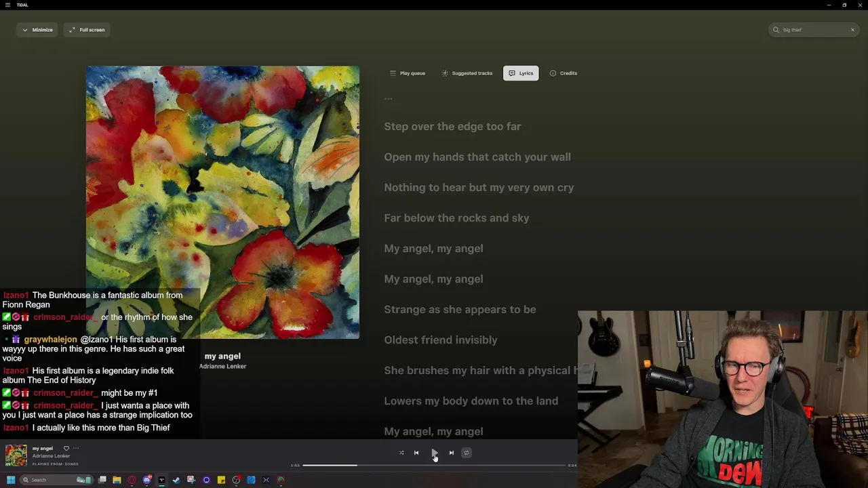Toggle shuffle playback
The height and width of the screenshot is (488, 868).
[x=401, y=453]
